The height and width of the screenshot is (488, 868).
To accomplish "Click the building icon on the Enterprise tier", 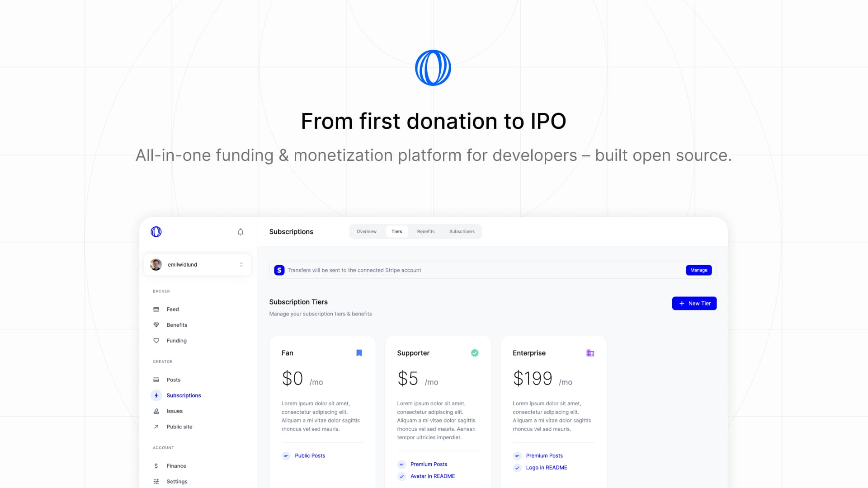I will coord(590,353).
